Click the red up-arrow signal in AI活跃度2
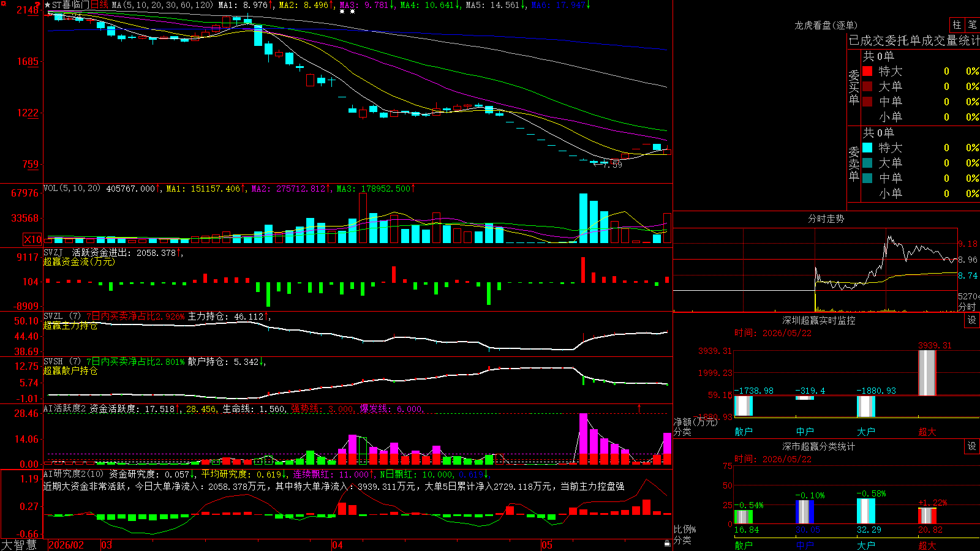 pyautogui.click(x=639, y=408)
